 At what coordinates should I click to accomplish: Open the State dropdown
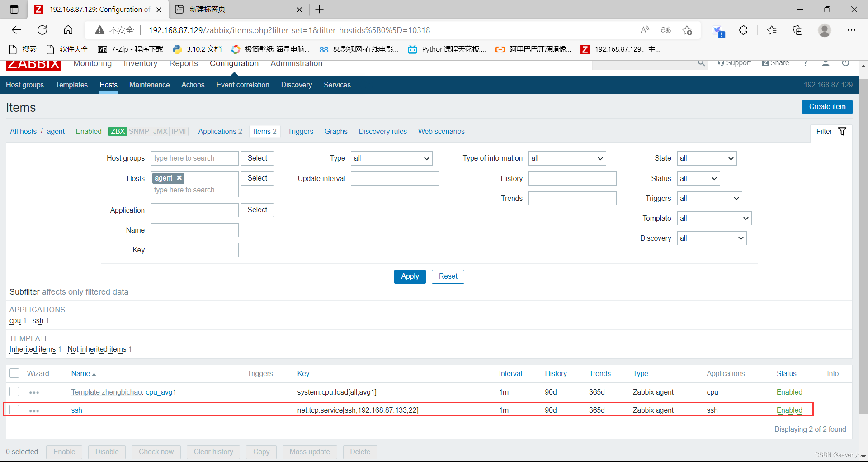(x=707, y=158)
